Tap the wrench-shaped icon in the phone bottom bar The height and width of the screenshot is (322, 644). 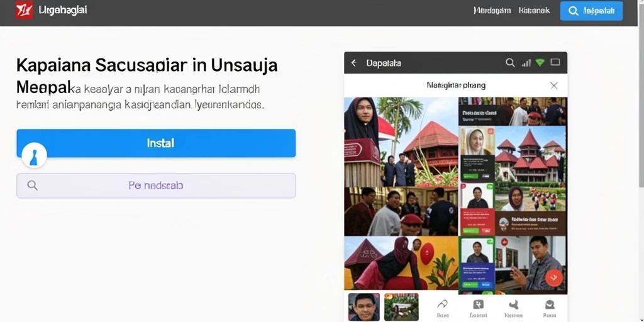(513, 304)
